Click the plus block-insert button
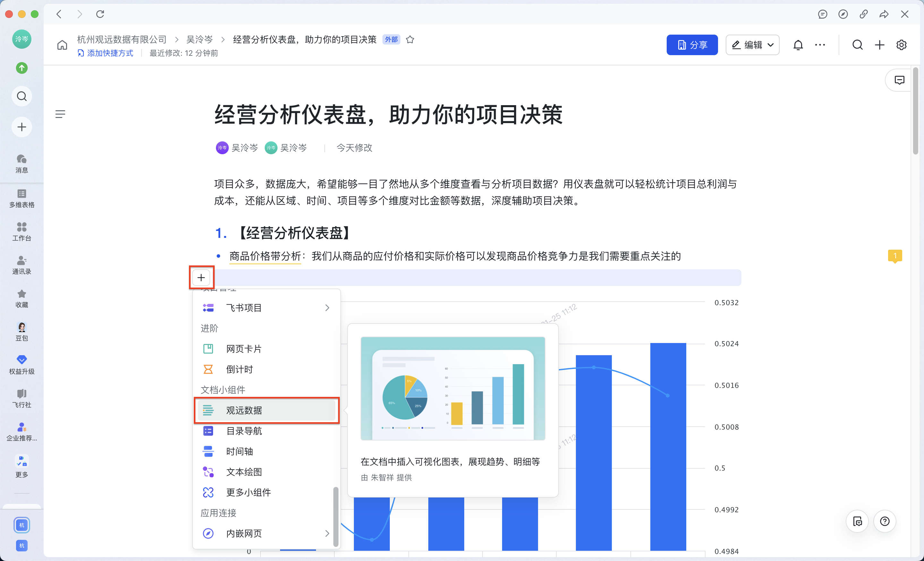Viewport: 924px width, 561px height. [x=201, y=278]
